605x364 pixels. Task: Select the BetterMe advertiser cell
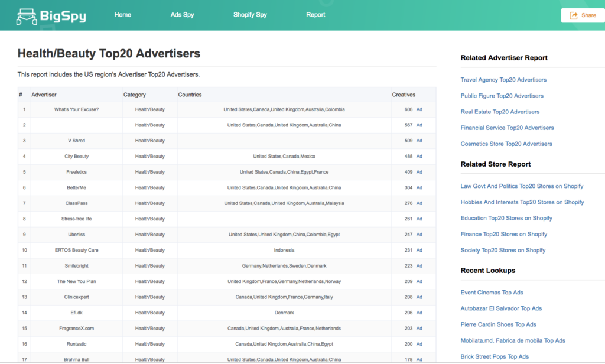[x=76, y=187]
